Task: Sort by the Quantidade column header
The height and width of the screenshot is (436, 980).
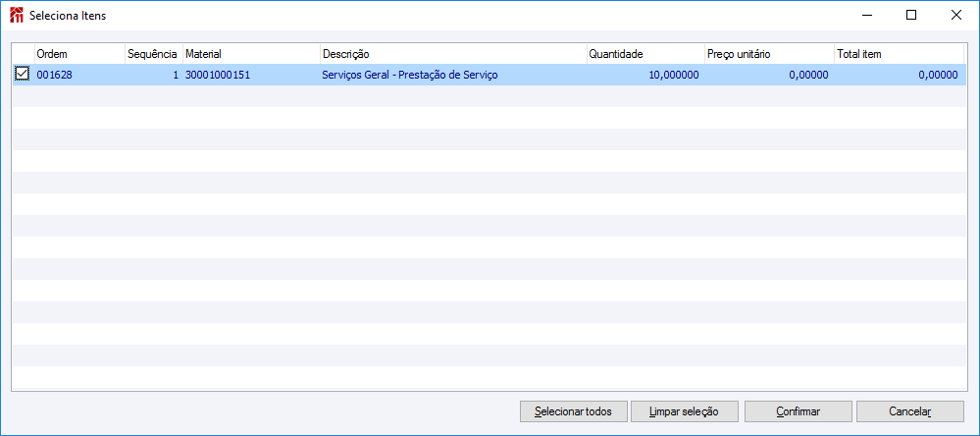Action: [644, 53]
